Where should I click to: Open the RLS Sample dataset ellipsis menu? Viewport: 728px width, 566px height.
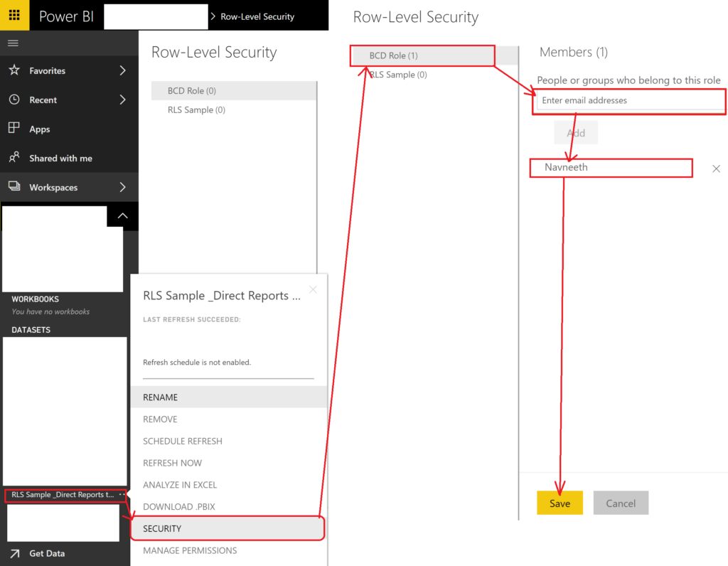(x=122, y=494)
